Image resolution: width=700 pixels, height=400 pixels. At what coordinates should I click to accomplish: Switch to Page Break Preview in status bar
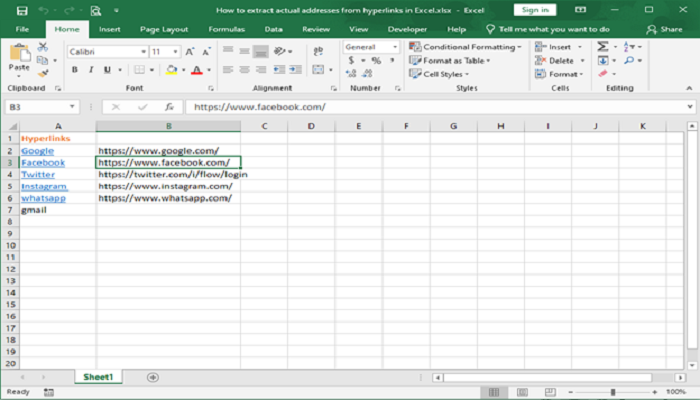tap(550, 392)
